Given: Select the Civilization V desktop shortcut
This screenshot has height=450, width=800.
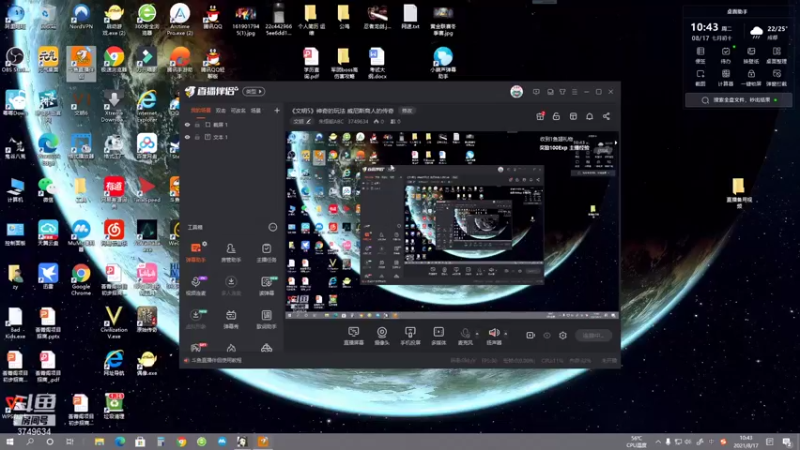Looking at the screenshot, I should tap(113, 322).
